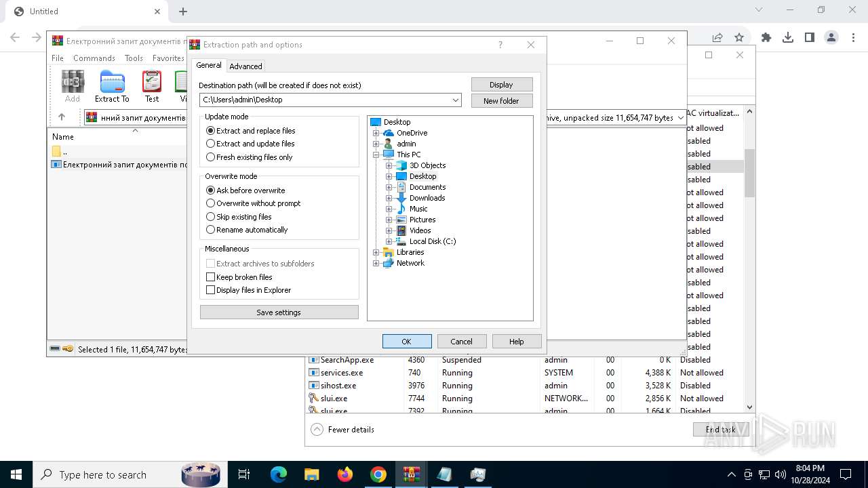Select the Network node in the tree
868x488 pixels.
[x=410, y=263]
